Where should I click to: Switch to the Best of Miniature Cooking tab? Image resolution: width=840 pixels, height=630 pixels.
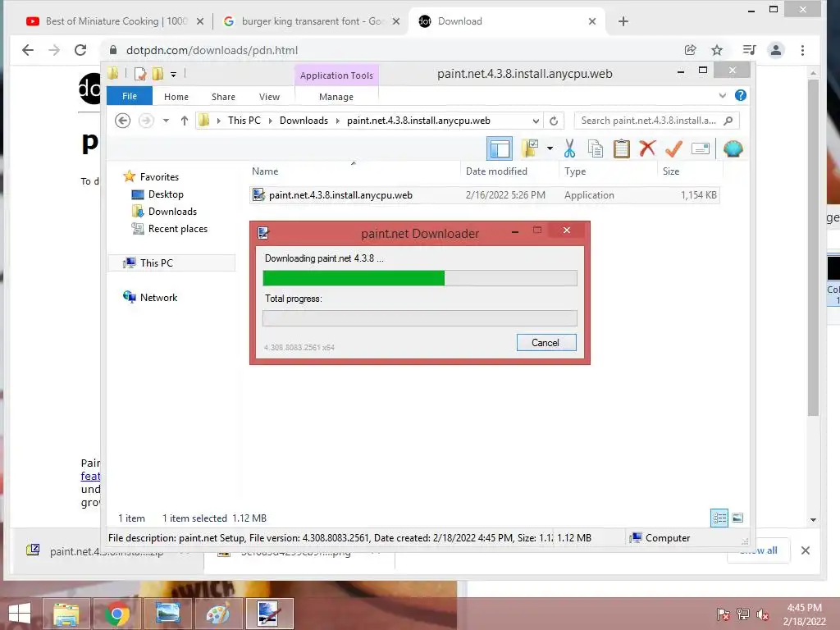click(x=115, y=21)
